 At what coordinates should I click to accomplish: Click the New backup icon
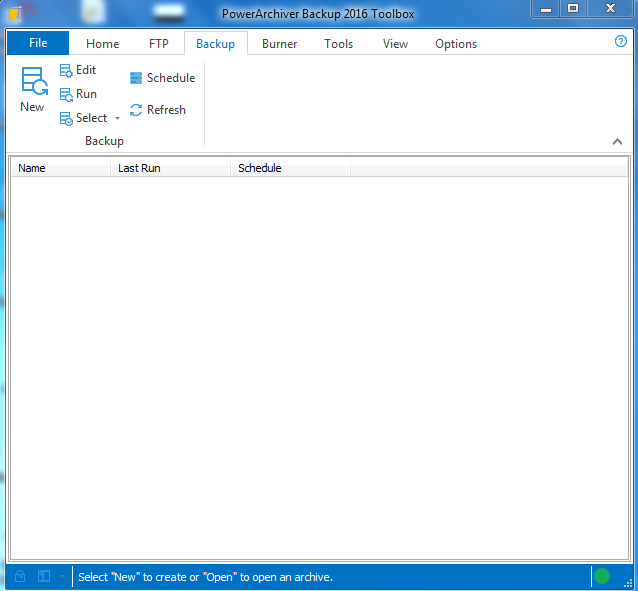coord(34,81)
